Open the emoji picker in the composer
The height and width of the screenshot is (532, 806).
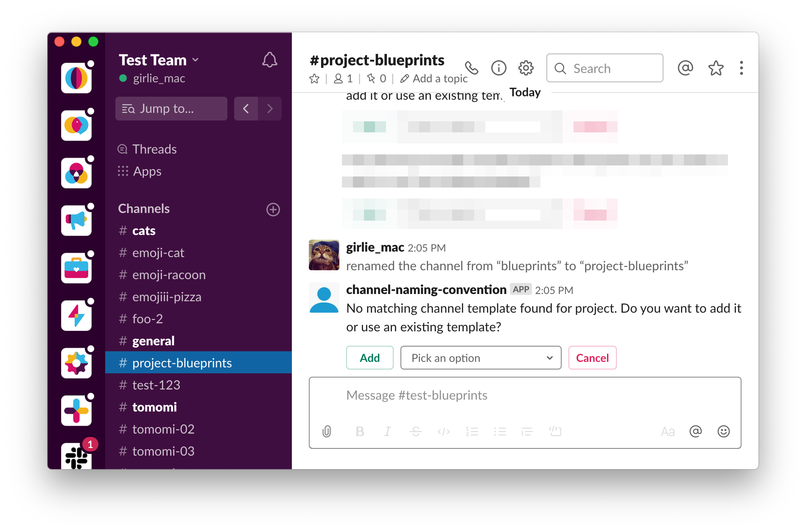coord(723,431)
